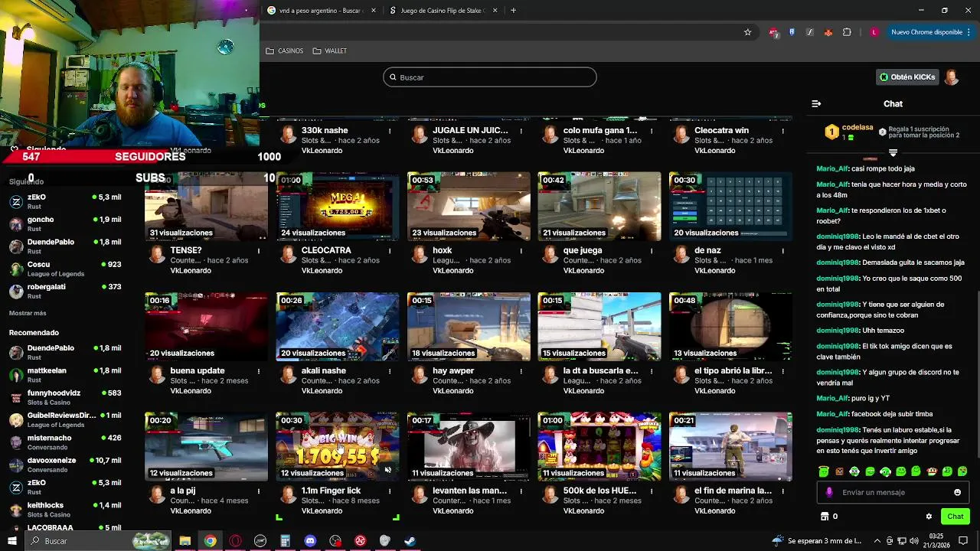This screenshot has width=980, height=551.
Task: Open Steam from the taskbar
Action: 410,541
